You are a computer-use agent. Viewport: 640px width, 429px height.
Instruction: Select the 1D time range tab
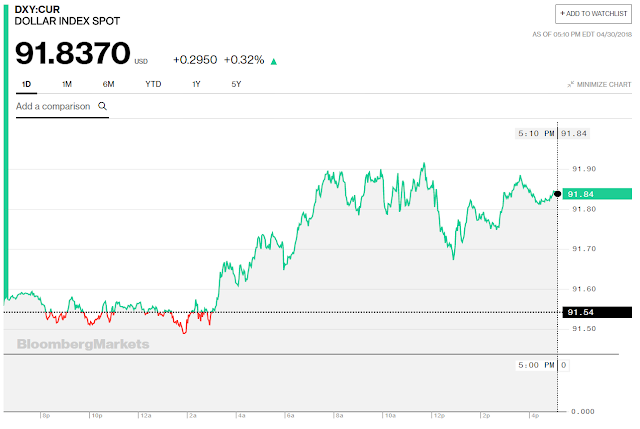(26, 84)
